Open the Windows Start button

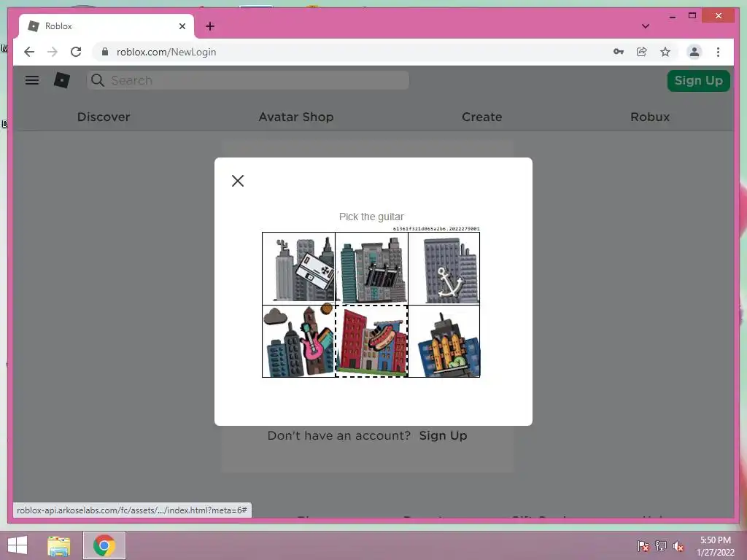point(18,545)
